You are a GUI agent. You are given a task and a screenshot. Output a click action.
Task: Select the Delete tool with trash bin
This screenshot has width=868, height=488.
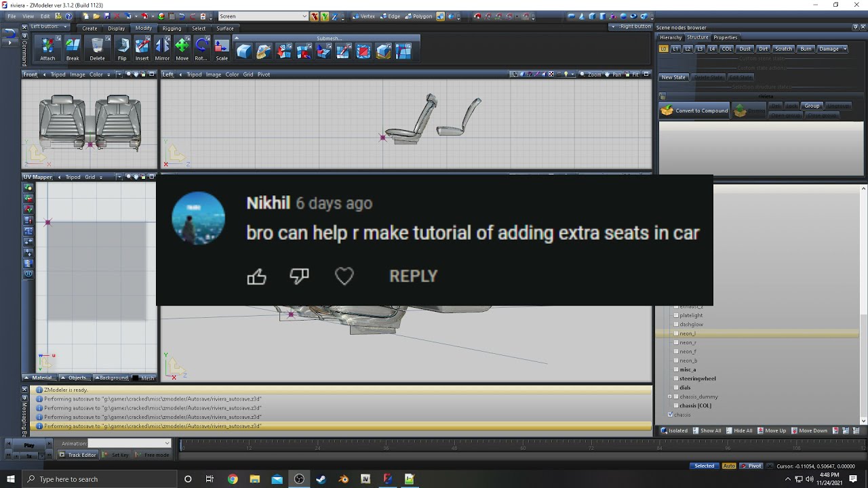(98, 49)
